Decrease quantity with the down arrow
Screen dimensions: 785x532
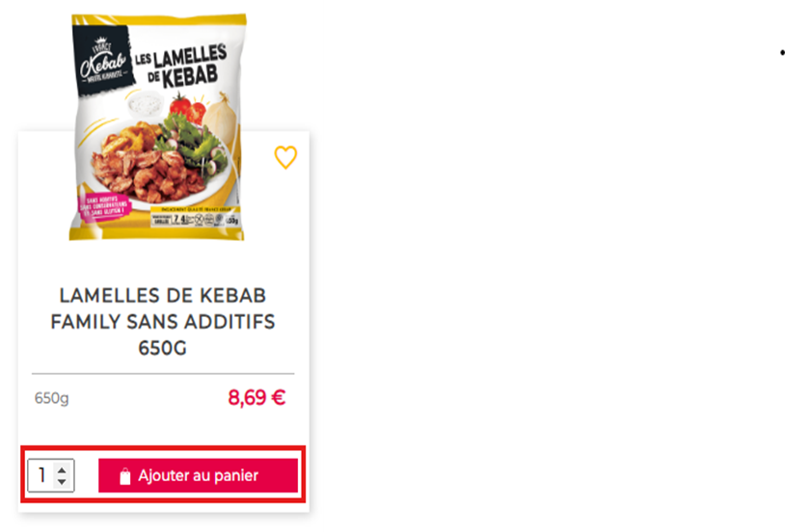coord(62,482)
